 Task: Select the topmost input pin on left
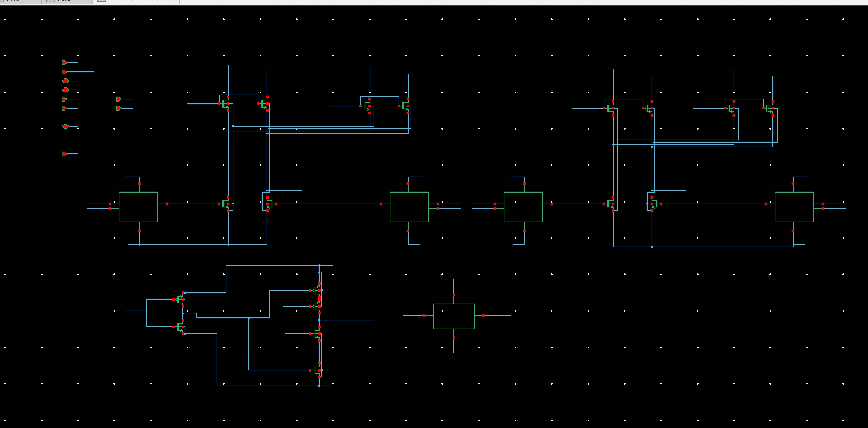(x=64, y=62)
